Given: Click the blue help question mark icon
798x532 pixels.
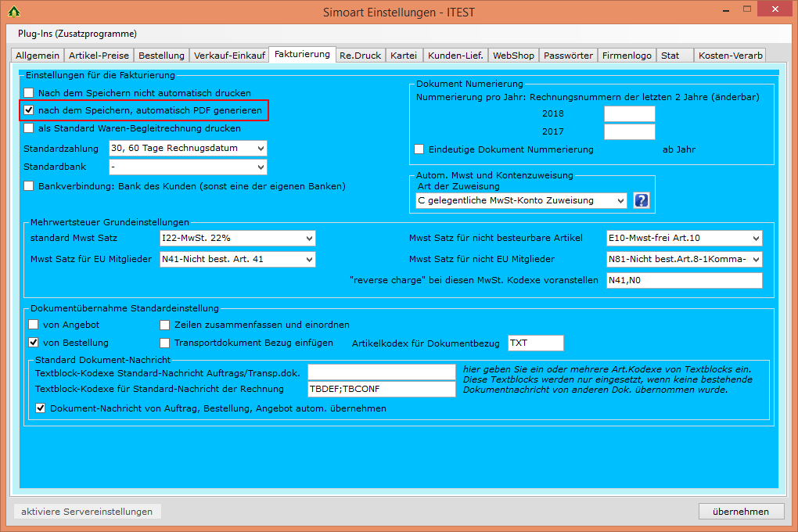Looking at the screenshot, I should tap(642, 201).
